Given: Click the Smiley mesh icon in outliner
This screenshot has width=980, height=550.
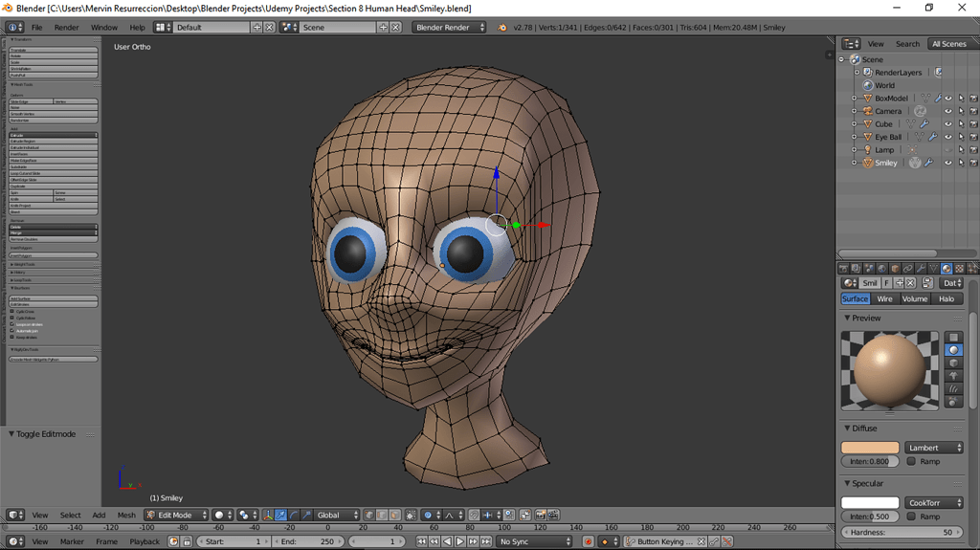Looking at the screenshot, I should click(x=867, y=163).
